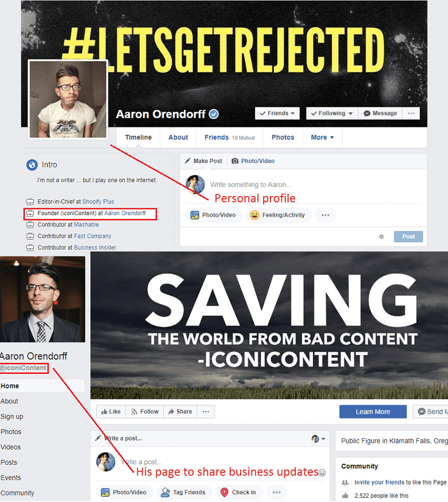Toggle the Following checkmark button
The width and height of the screenshot is (448, 502).
[332, 113]
